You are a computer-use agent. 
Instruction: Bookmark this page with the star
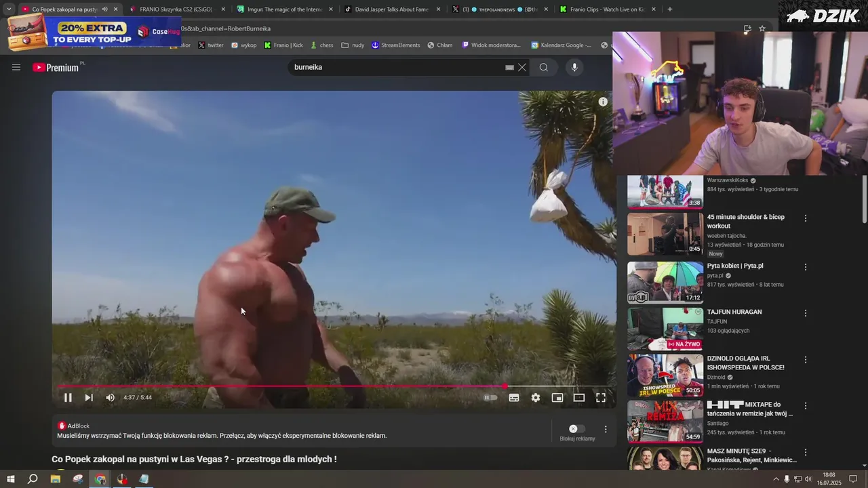point(762,28)
